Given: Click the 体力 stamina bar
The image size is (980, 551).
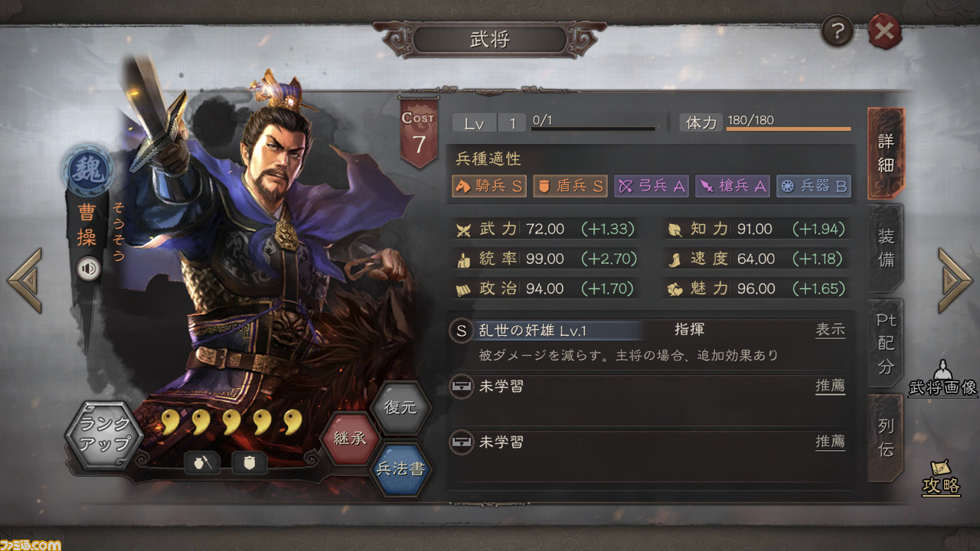Looking at the screenshot, I should pos(789,129).
